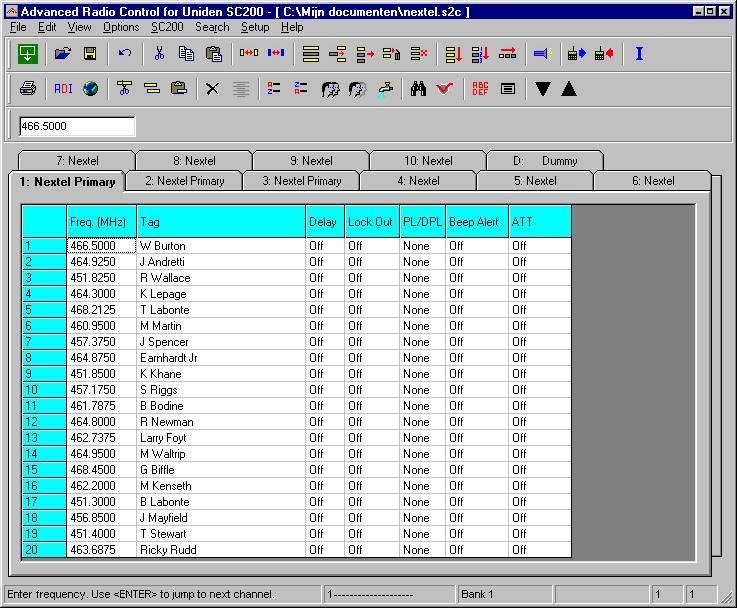The width and height of the screenshot is (737, 608).
Task: Switch to the 4: Nextel tab
Action: pos(418,181)
